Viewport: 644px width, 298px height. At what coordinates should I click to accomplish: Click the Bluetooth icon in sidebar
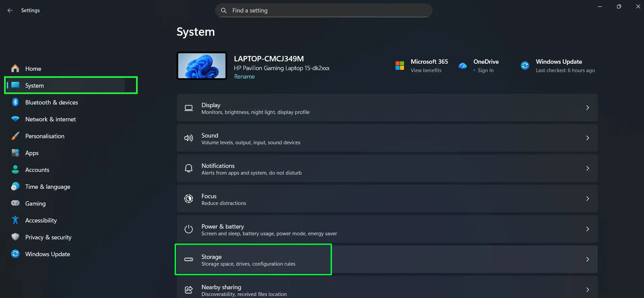coord(15,102)
